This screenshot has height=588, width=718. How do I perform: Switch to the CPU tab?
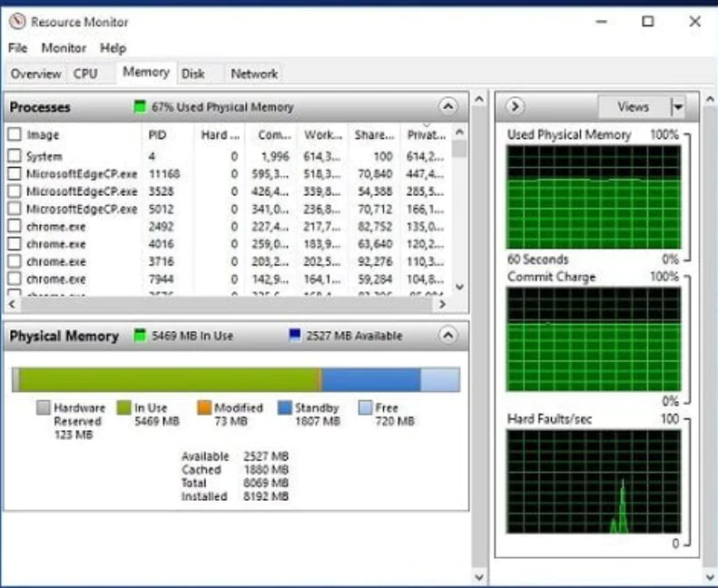[x=85, y=73]
